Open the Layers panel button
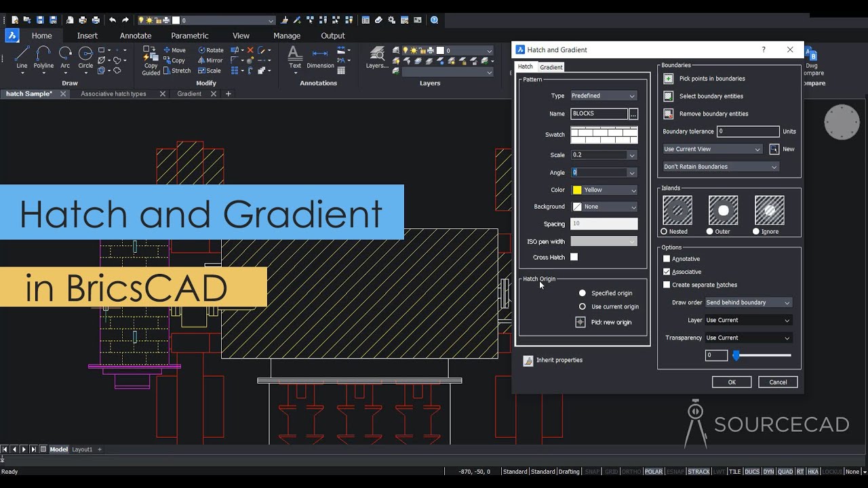This screenshot has height=488, width=868. pyautogui.click(x=377, y=58)
